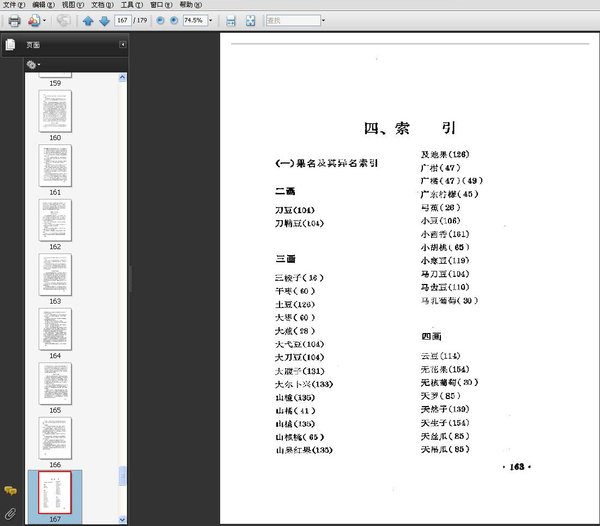
Task: Open the Comments panel speech-bubble icon
Action: 11,490
